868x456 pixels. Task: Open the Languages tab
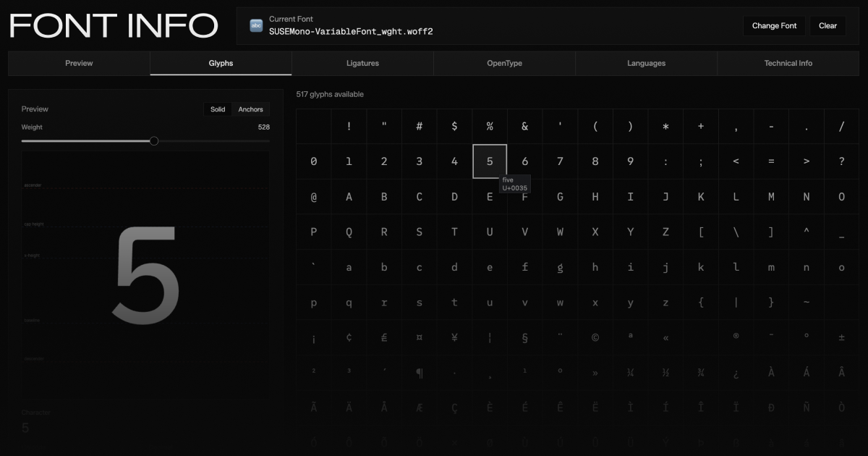click(646, 63)
